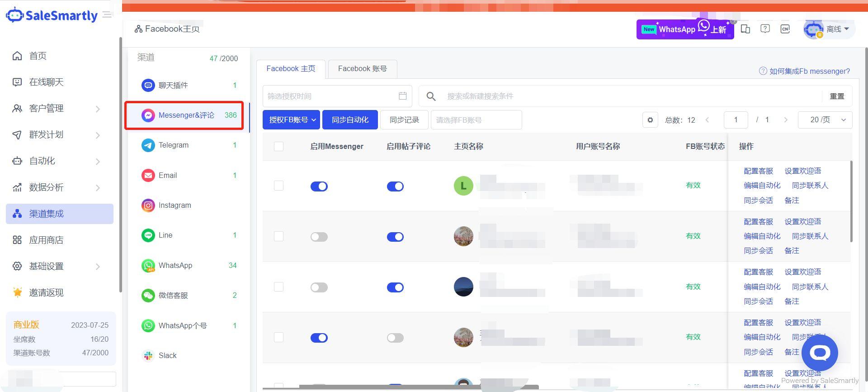The image size is (868, 392).
Task: Click the SaleSmartly robot logo
Action: pos(14,14)
